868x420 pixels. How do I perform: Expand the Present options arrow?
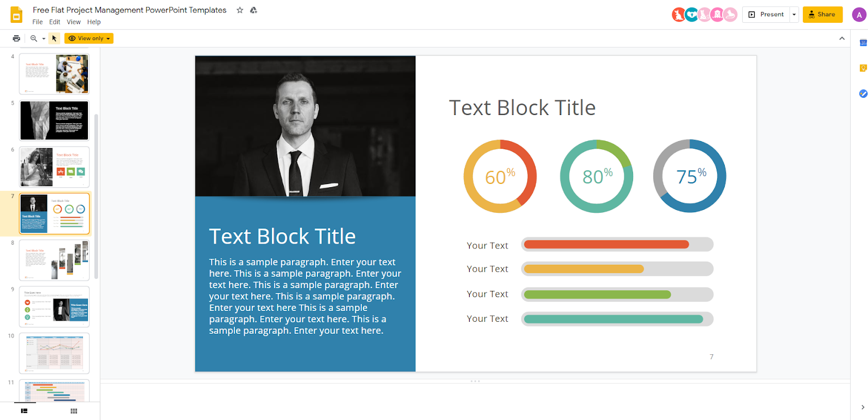794,15
